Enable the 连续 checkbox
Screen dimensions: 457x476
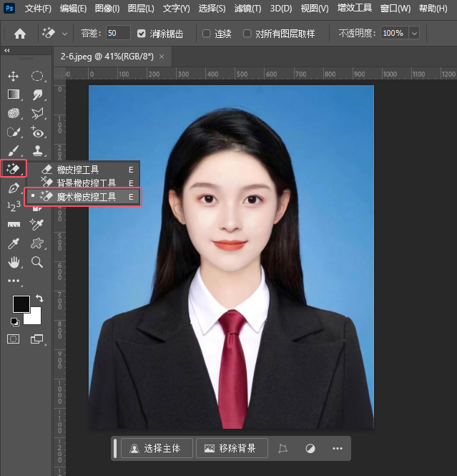click(x=207, y=34)
